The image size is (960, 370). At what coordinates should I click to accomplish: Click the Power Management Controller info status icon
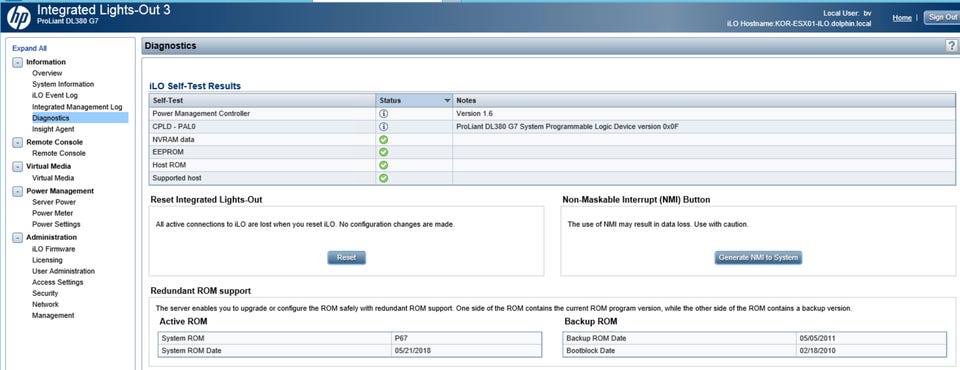(x=384, y=113)
